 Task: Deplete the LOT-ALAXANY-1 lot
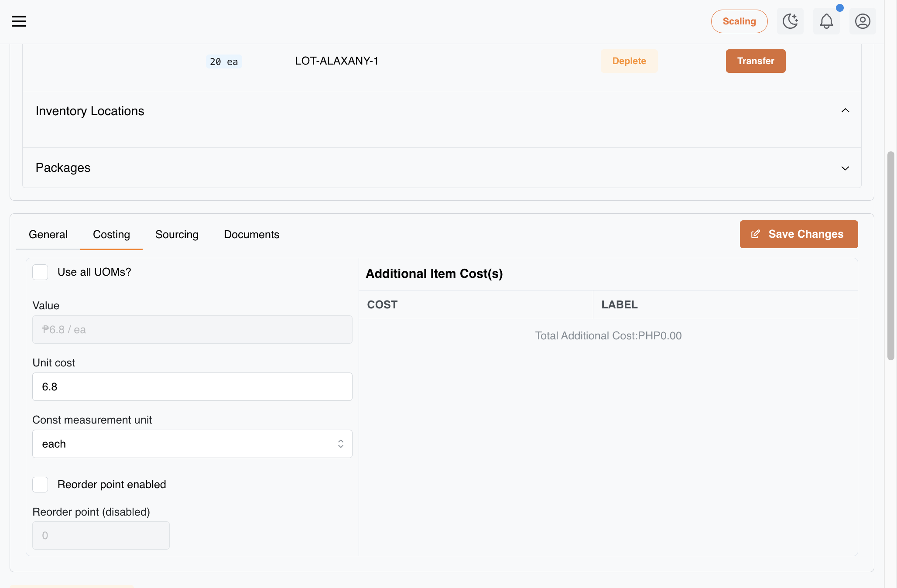click(x=629, y=61)
